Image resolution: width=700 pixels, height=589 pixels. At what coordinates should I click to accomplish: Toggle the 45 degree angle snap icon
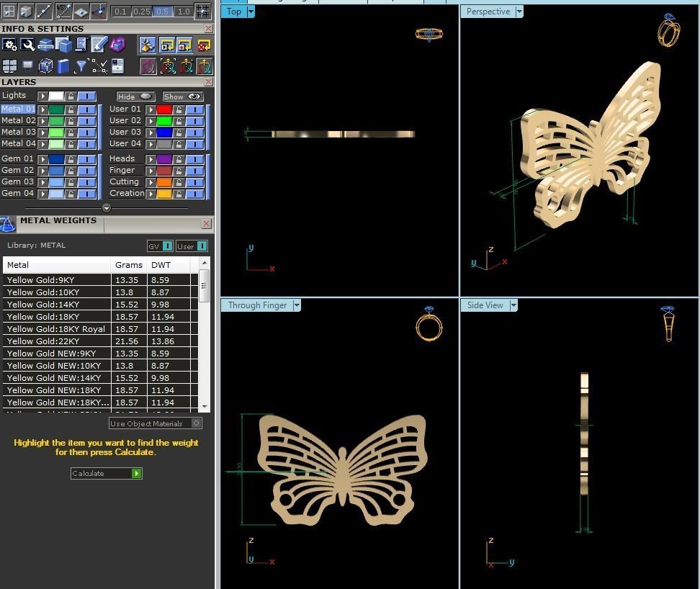pos(63,11)
